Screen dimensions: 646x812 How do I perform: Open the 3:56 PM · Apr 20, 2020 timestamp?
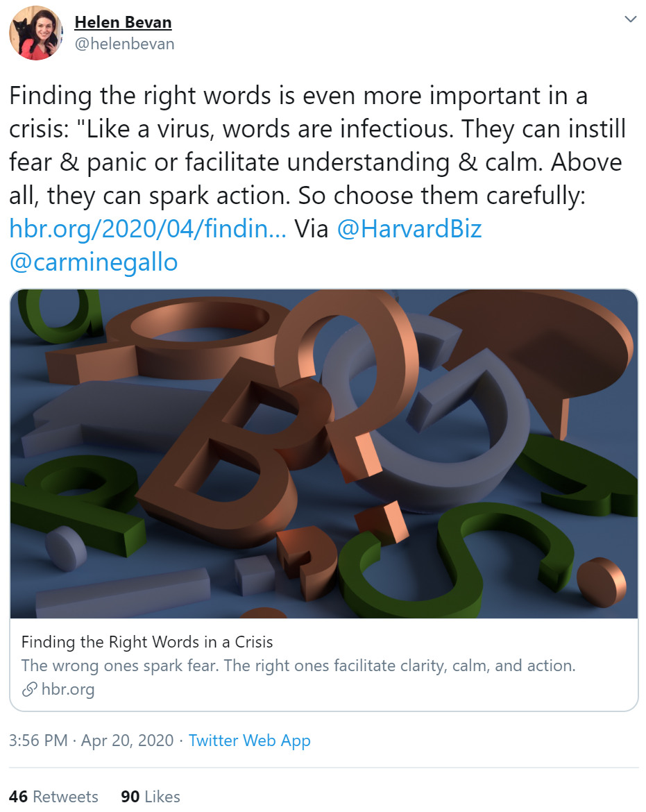click(91, 741)
